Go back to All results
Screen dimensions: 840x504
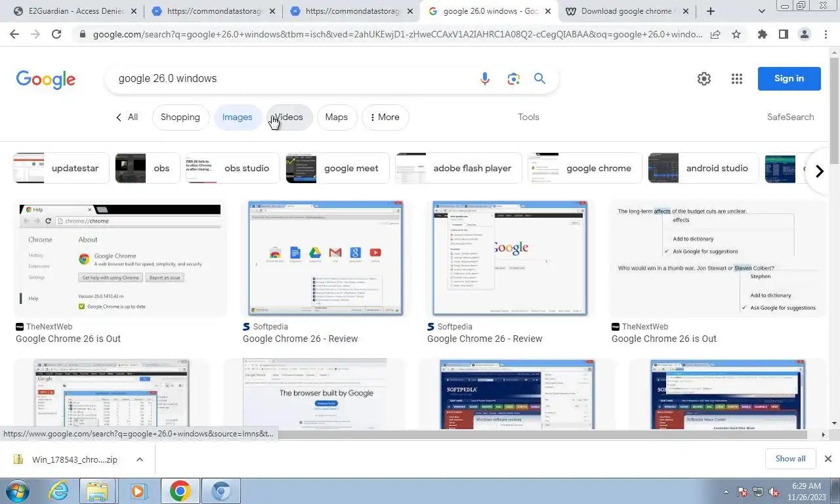127,117
